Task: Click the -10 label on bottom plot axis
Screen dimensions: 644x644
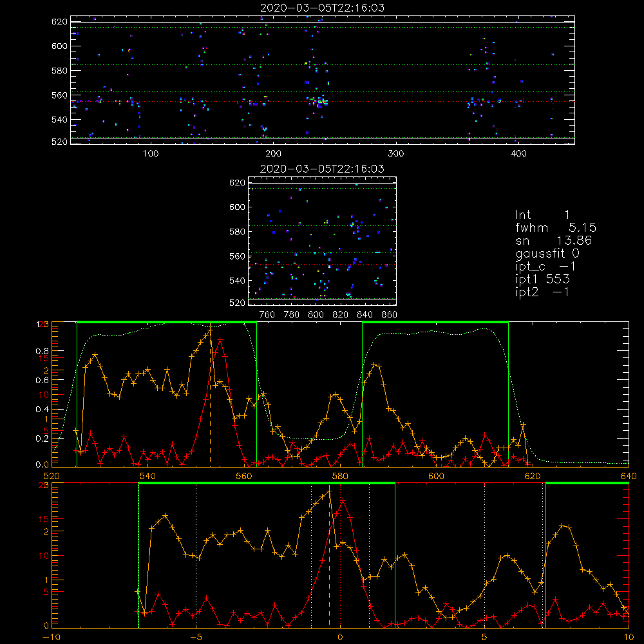Action: [x=52, y=638]
